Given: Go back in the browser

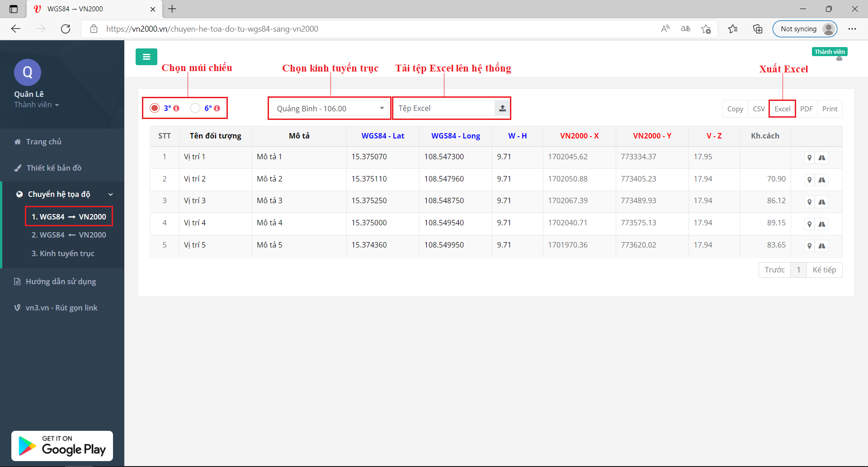Looking at the screenshot, I should click(x=16, y=29).
